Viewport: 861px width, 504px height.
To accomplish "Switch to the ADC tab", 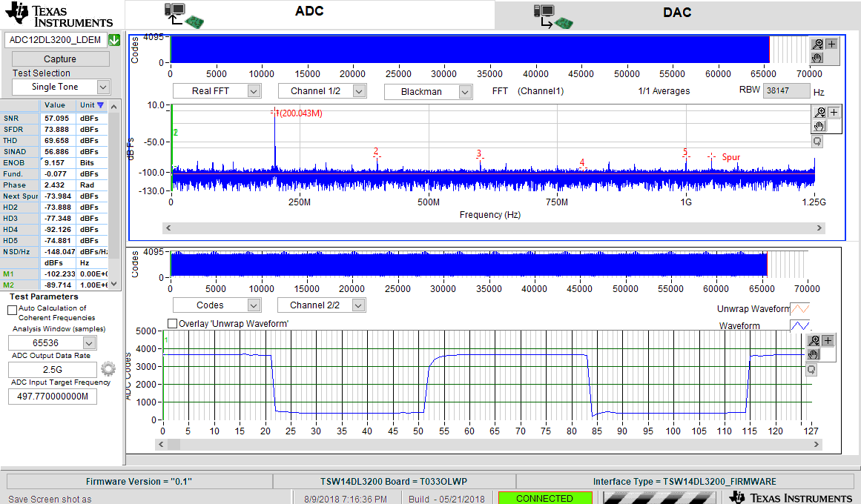I will pyautogui.click(x=309, y=13).
